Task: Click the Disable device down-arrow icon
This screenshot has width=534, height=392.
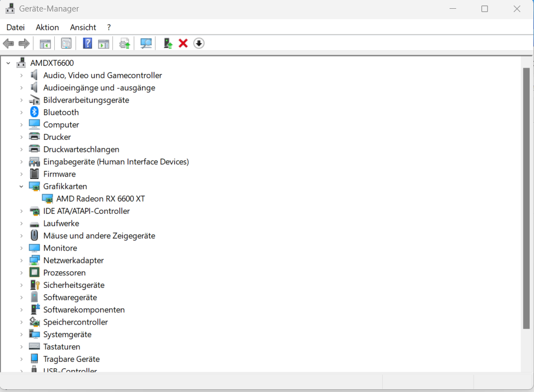Action: pos(199,44)
